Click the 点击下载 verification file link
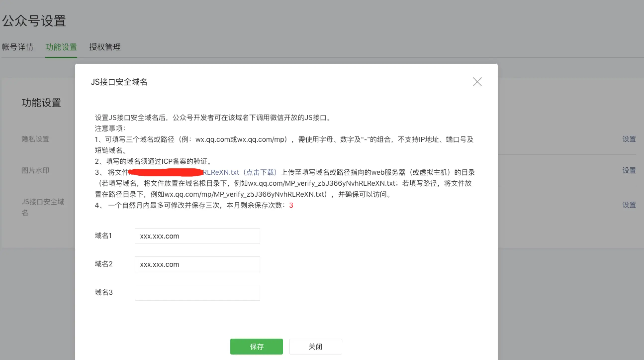Viewport: 644px width, 360px height. 260,172
